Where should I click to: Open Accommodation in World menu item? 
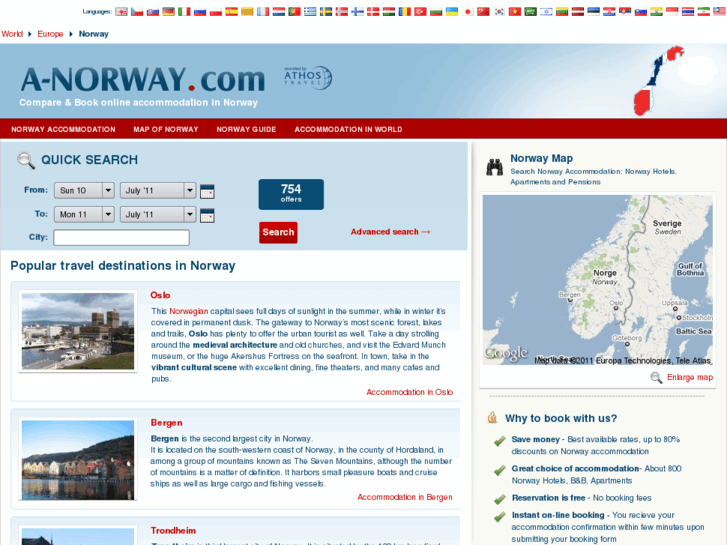coord(348,129)
